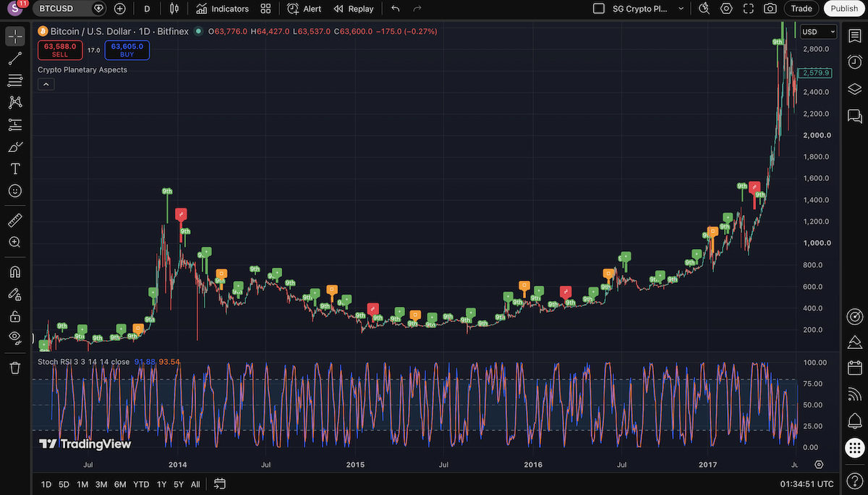868x495 pixels.
Task: Open the chart patterns tool
Action: (15, 103)
